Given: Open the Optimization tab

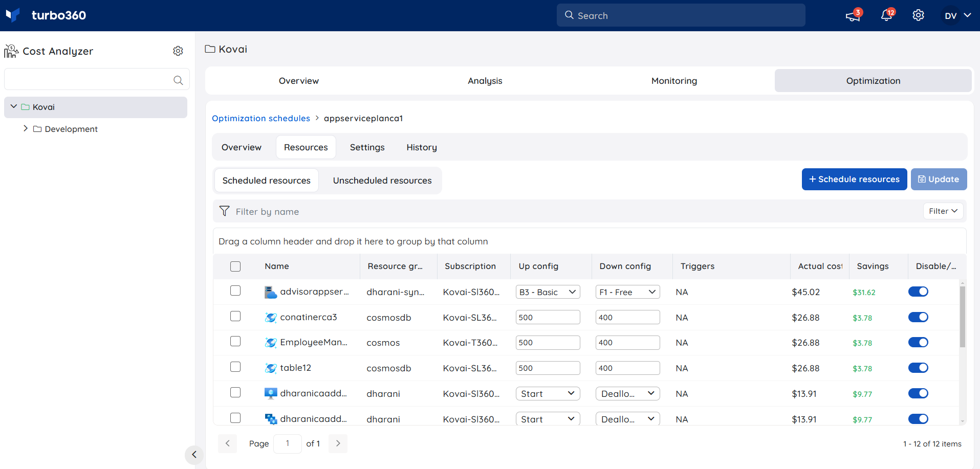Looking at the screenshot, I should click(x=873, y=81).
